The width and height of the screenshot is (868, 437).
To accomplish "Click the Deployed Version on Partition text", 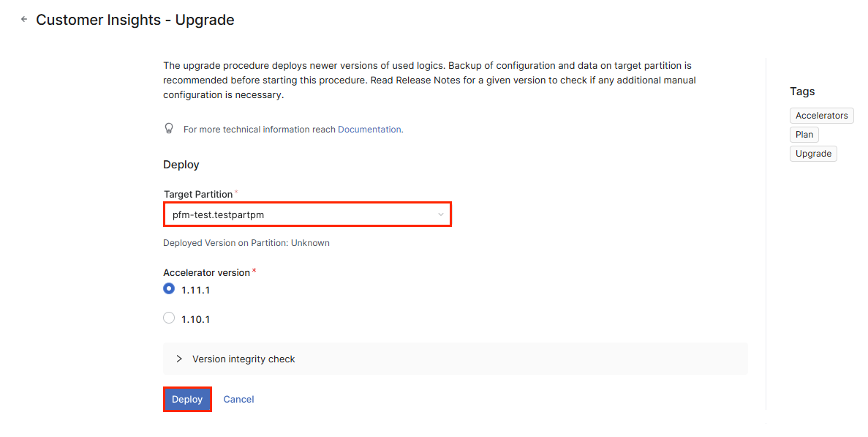I will tap(246, 243).
